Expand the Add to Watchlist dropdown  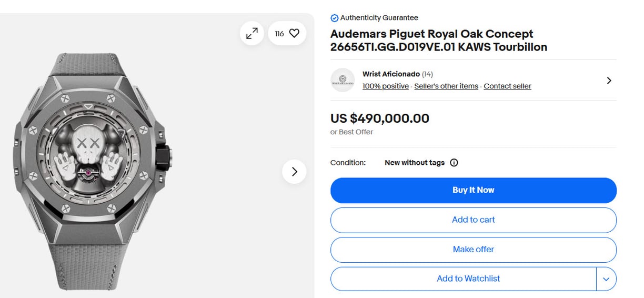pyautogui.click(x=606, y=279)
